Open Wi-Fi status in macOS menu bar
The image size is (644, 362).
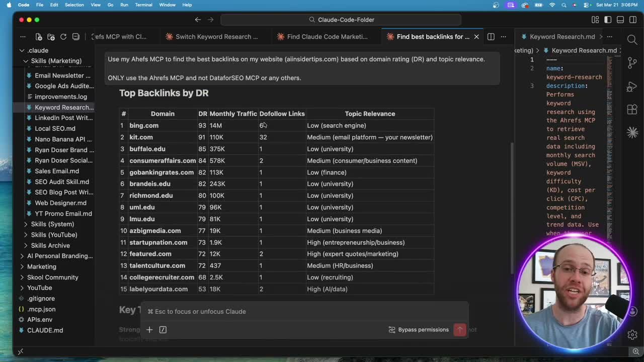click(x=552, y=5)
